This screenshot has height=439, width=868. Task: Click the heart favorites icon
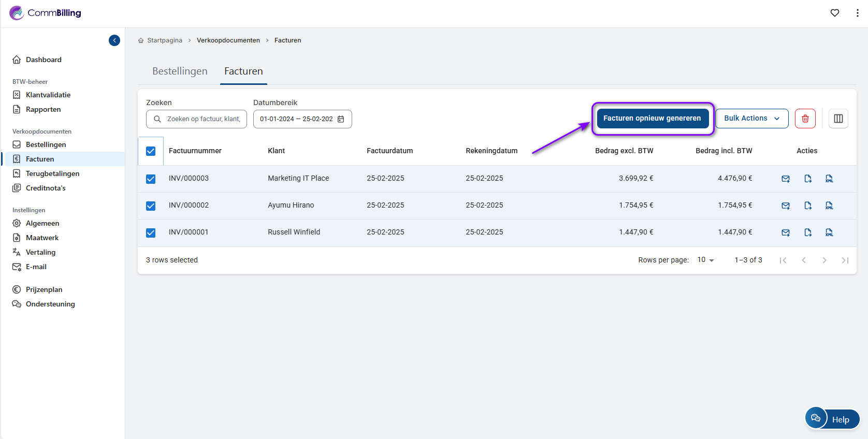834,13
